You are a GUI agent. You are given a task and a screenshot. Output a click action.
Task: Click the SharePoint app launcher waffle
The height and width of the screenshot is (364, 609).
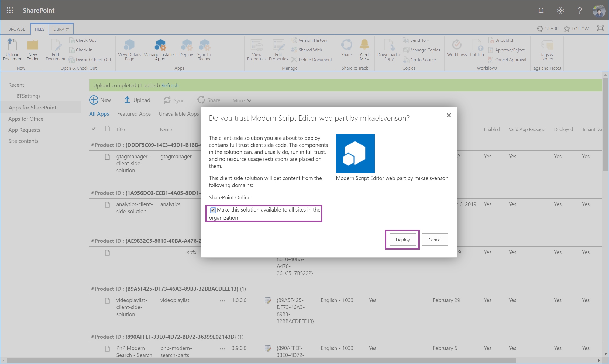10,10
